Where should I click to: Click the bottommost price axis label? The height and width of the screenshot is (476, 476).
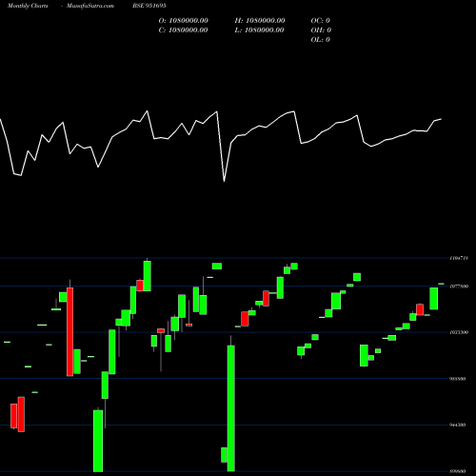(x=458, y=471)
